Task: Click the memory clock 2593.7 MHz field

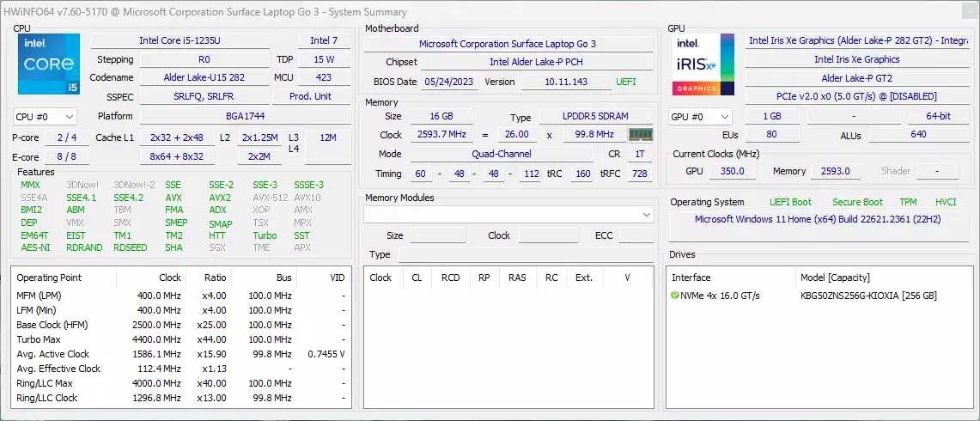Action: [441, 135]
